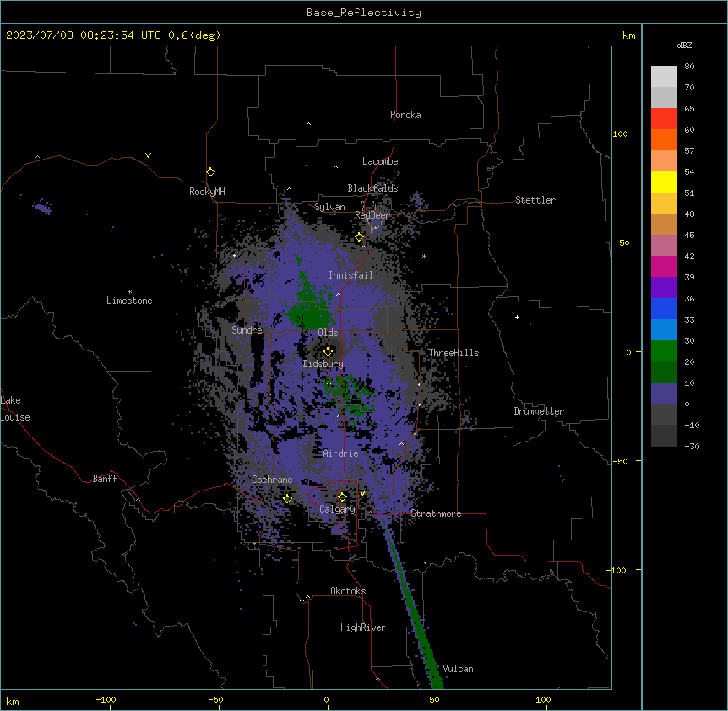
Task: Select the light gray 70-80 dBZ legend swatch
Action: (664, 76)
